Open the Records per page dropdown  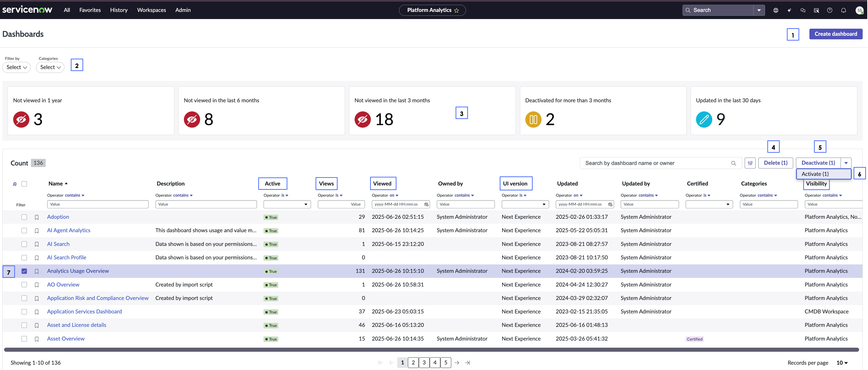coord(842,363)
